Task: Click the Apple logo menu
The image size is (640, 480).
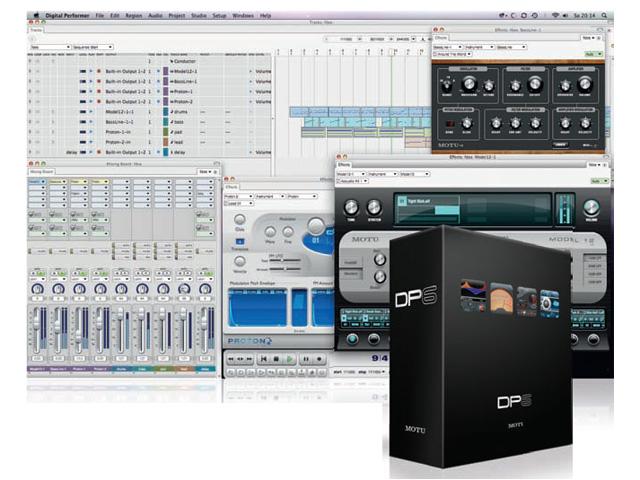Action: [x=36, y=16]
